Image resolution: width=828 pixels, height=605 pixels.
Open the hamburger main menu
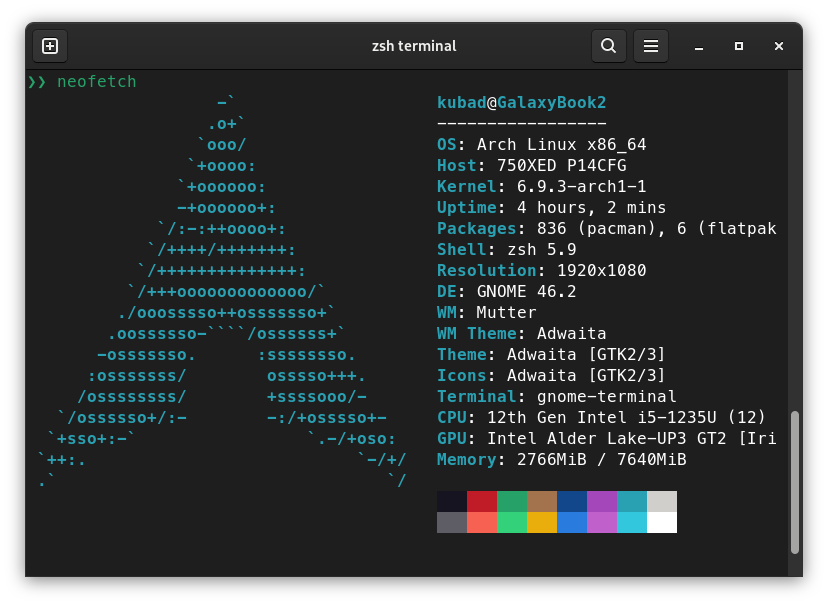coord(651,46)
